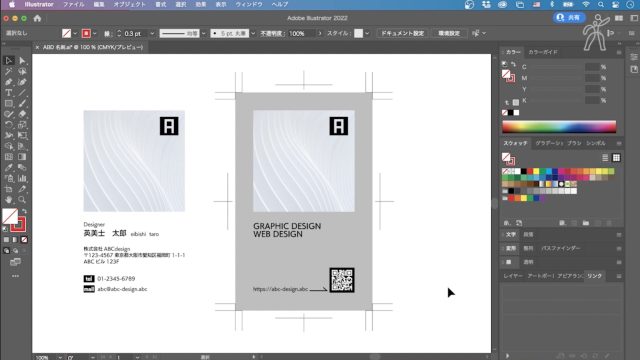Switch to the カラーガイド tab
640x360 pixels.
click(x=542, y=52)
